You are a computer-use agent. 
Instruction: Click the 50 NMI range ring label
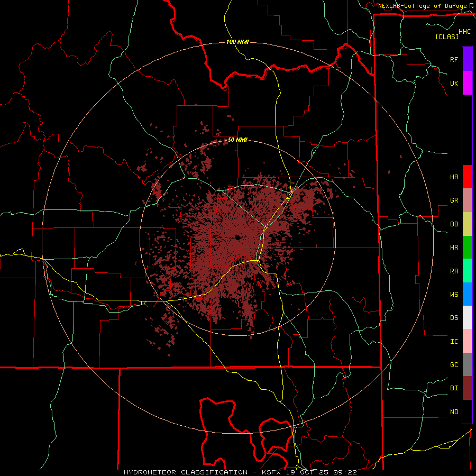tap(237, 140)
